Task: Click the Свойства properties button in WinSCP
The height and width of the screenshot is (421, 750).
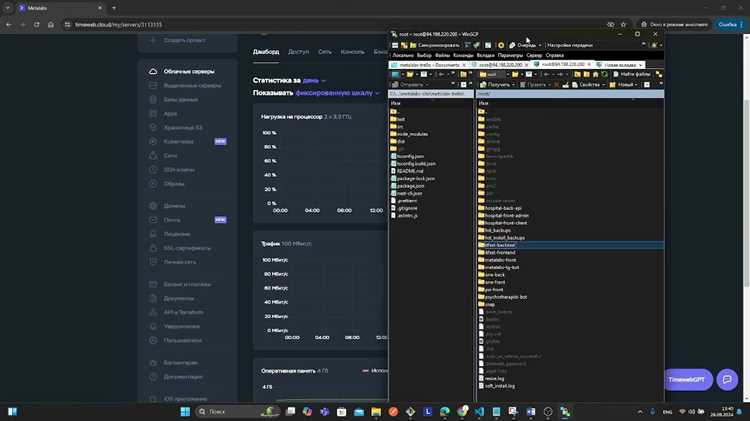Action: (x=588, y=85)
